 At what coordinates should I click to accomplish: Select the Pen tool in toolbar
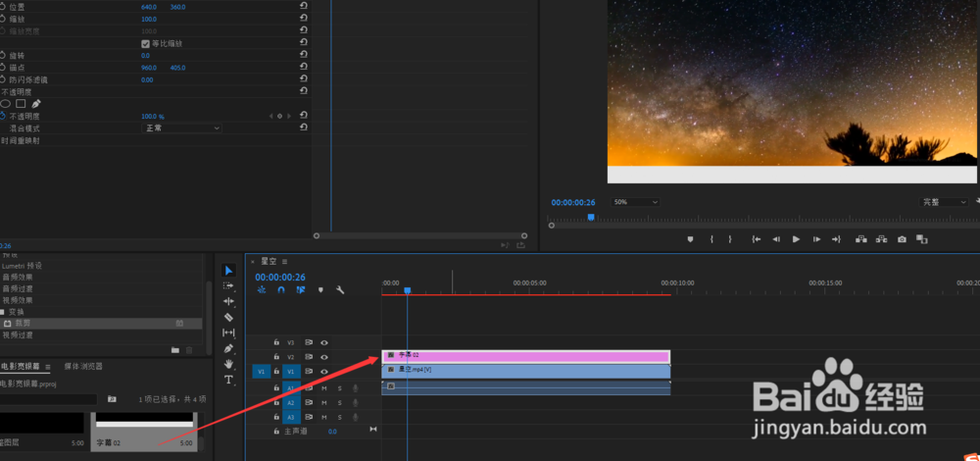pos(228,348)
